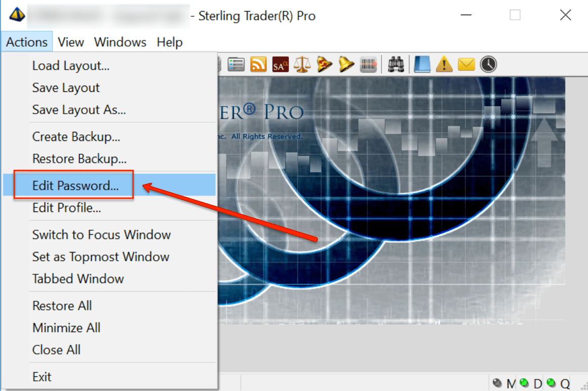
Task: Select Create Backup in the Actions menu
Action: pyautogui.click(x=110, y=137)
